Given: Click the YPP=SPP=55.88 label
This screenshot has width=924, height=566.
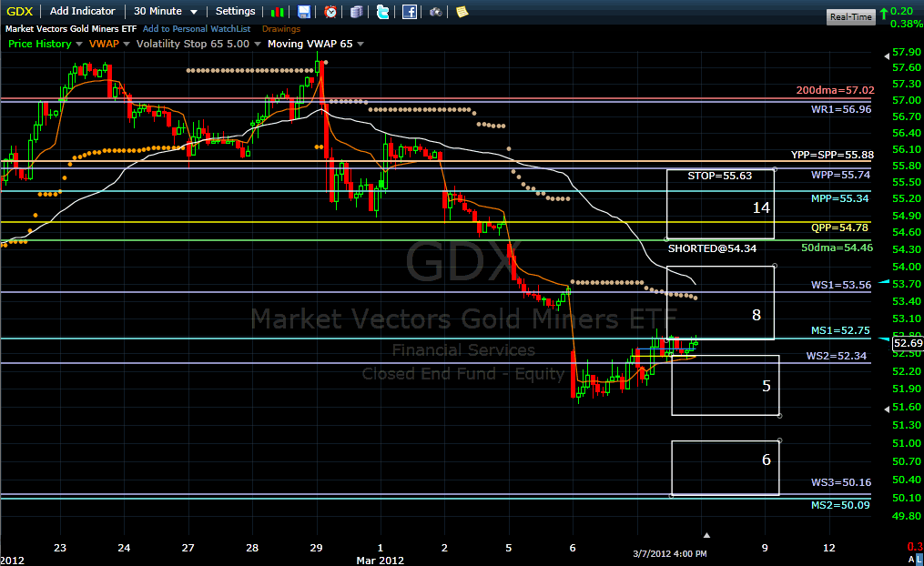Looking at the screenshot, I should coord(832,155).
